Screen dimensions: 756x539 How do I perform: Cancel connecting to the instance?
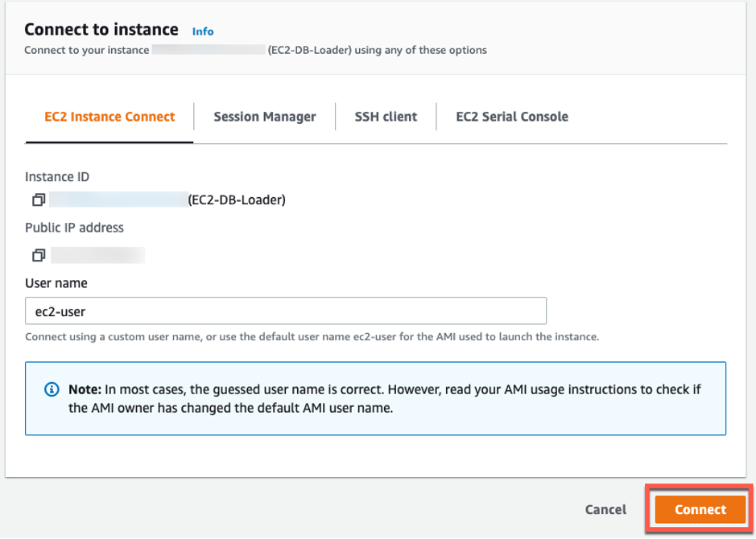[605, 509]
